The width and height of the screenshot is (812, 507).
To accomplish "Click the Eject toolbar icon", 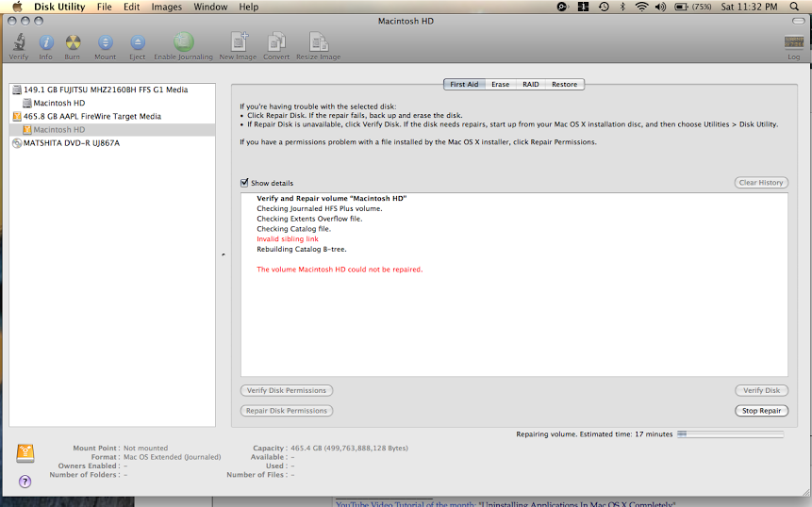I will (138, 42).
